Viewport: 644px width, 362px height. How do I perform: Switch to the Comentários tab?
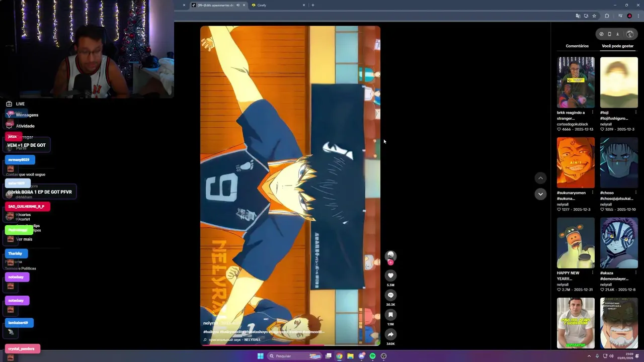click(577, 46)
